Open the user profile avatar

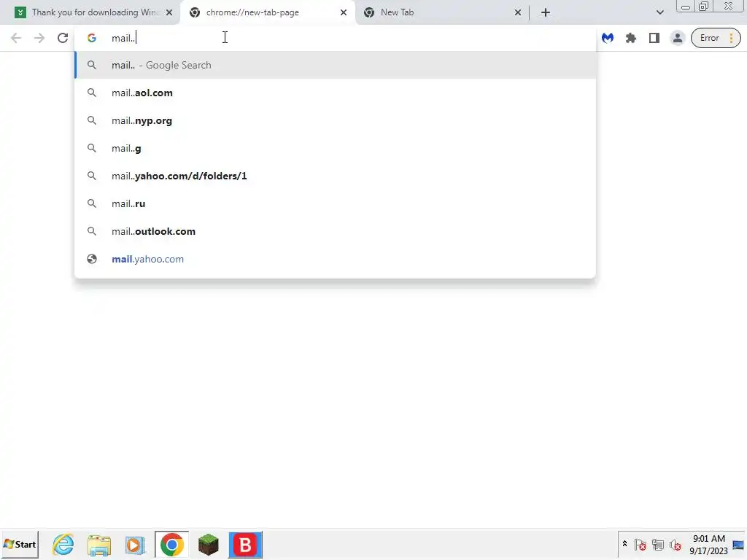point(677,38)
